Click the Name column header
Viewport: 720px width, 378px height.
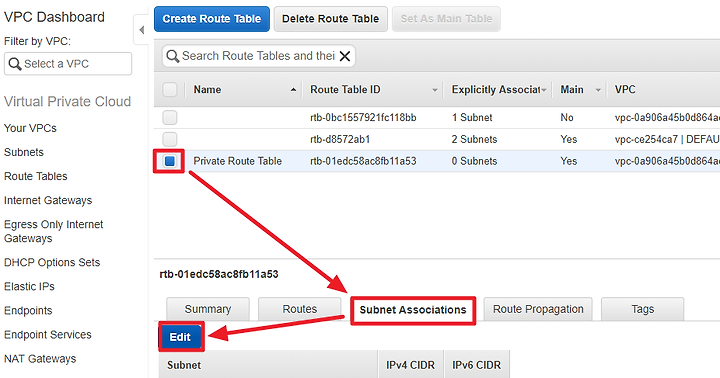click(207, 90)
